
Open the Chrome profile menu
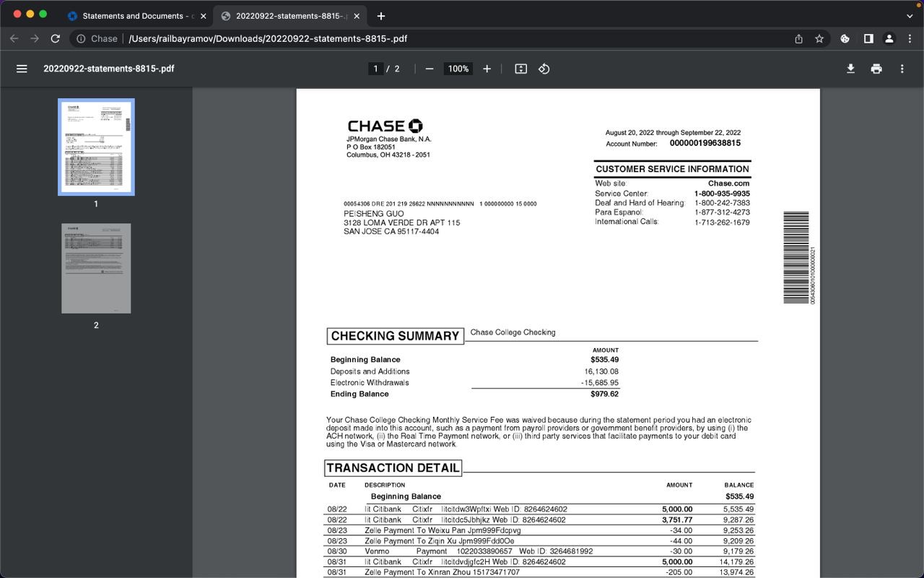click(x=889, y=39)
